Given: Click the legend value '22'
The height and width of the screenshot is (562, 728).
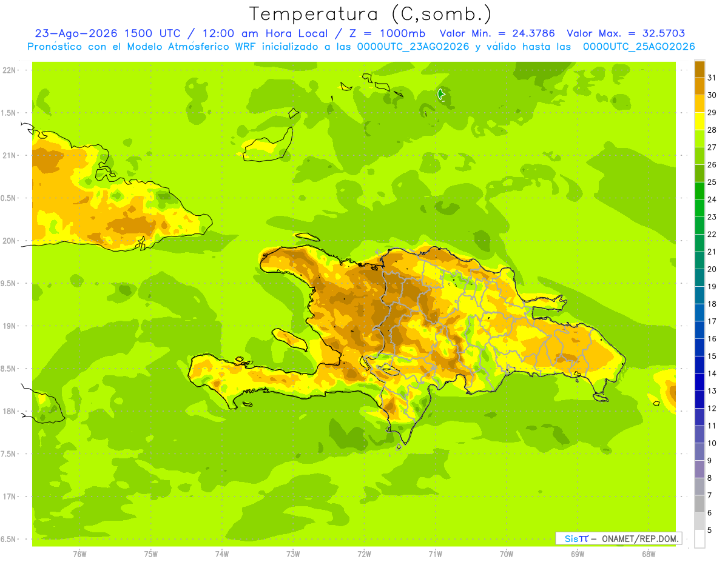Looking at the screenshot, I should (x=712, y=234).
